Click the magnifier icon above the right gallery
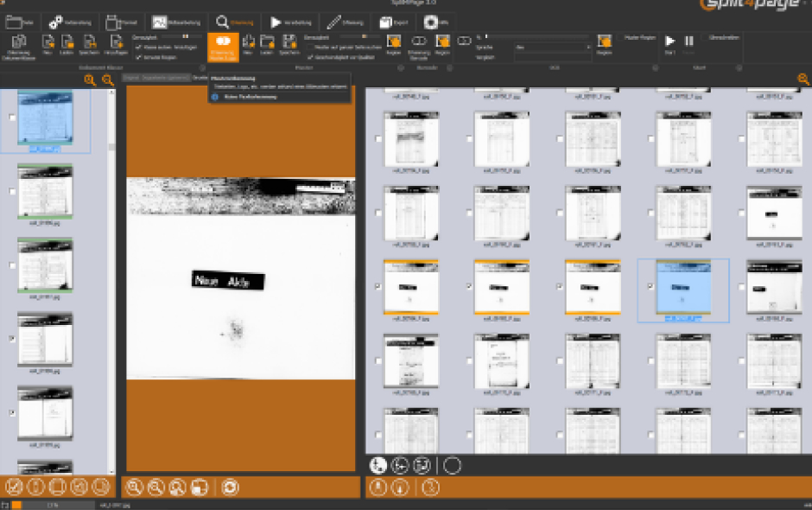 (803, 80)
